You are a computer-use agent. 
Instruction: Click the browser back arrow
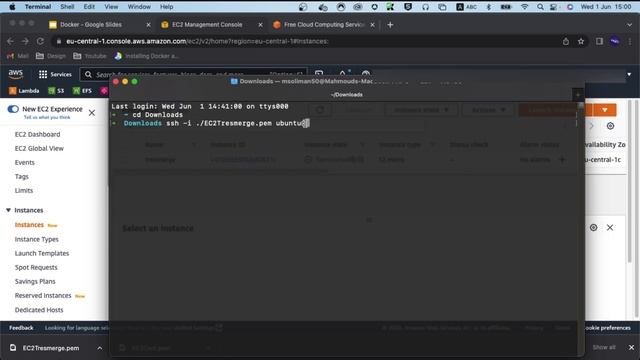tap(10, 41)
